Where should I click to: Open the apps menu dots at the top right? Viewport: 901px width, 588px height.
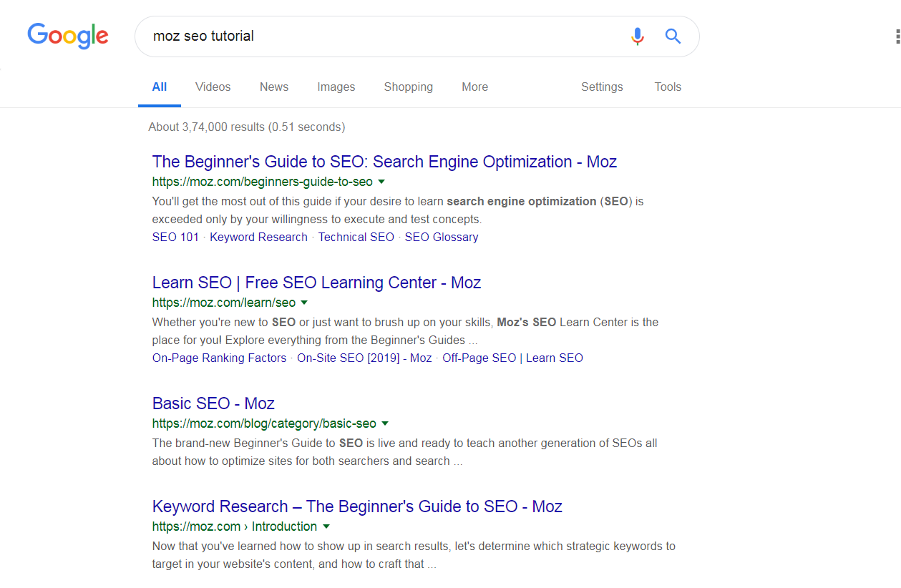click(897, 36)
